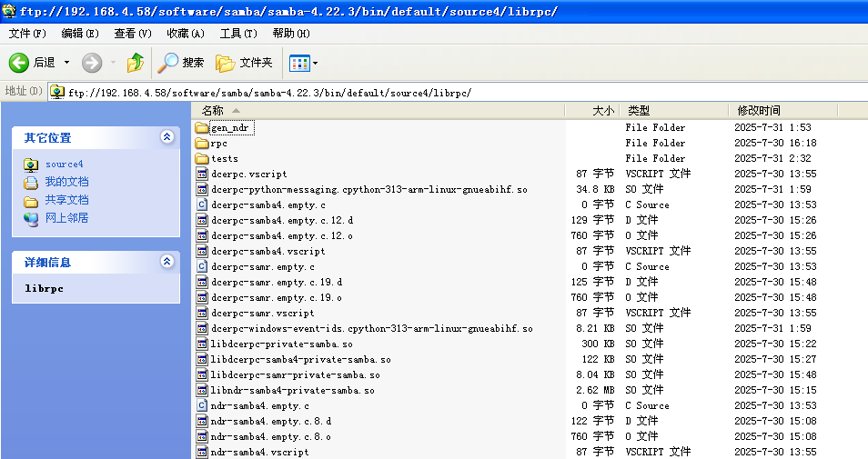The height and width of the screenshot is (459, 868).
Task: Open 我的文档 in sidebar
Action: [66, 182]
